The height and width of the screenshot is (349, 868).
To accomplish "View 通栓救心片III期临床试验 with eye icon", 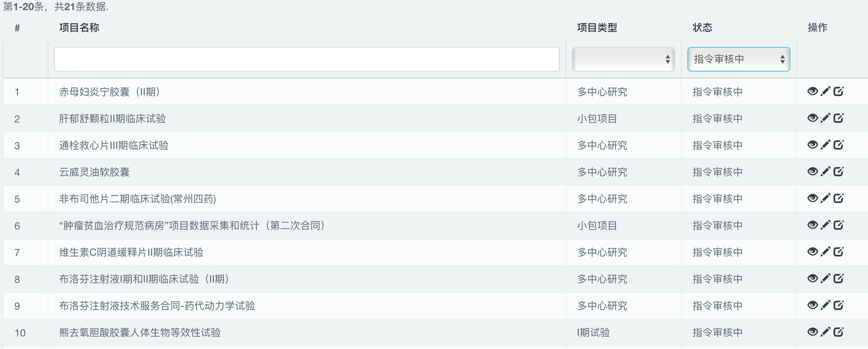I will tap(812, 145).
